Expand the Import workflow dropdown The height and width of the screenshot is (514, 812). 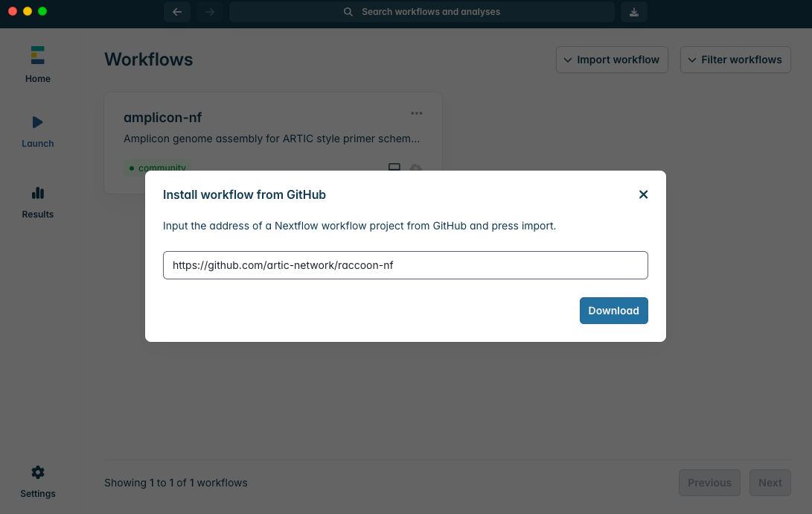tap(612, 60)
